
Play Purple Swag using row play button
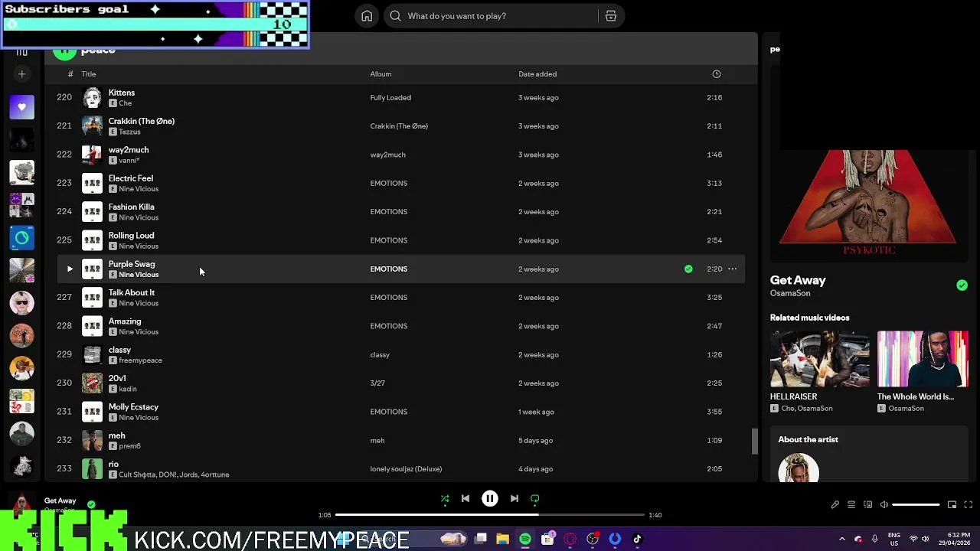point(70,269)
